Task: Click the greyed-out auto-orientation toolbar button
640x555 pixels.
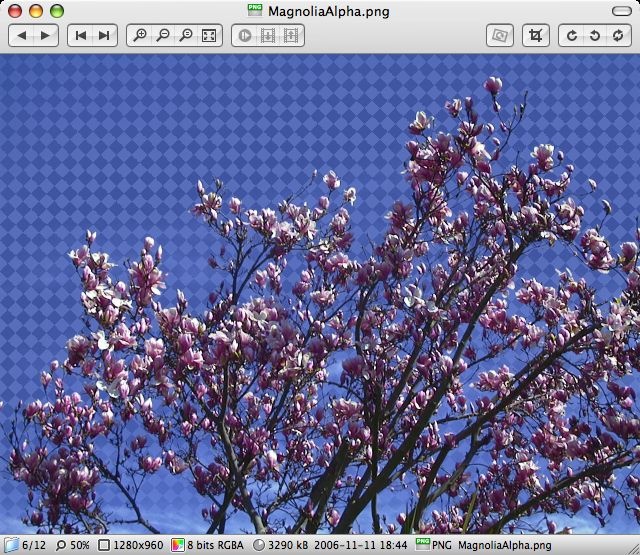Action: tap(500, 36)
